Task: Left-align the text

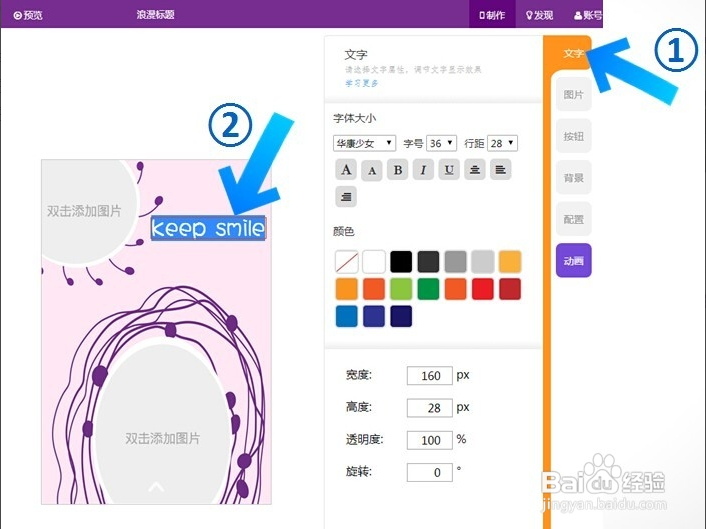Action: [500, 170]
